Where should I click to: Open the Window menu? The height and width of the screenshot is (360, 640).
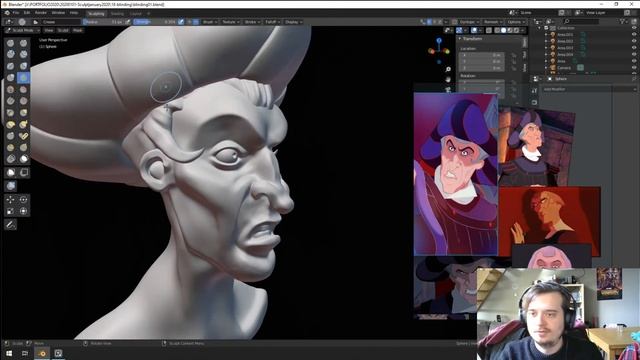pos(58,13)
